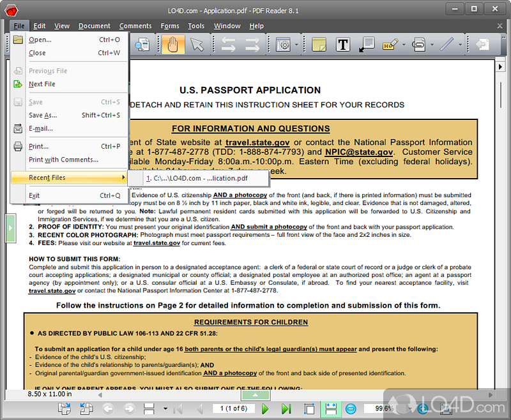Viewport: 511px width, 420px height.
Task: Click second page-swap icon in bottom bar
Action: pyautogui.click(x=86, y=409)
